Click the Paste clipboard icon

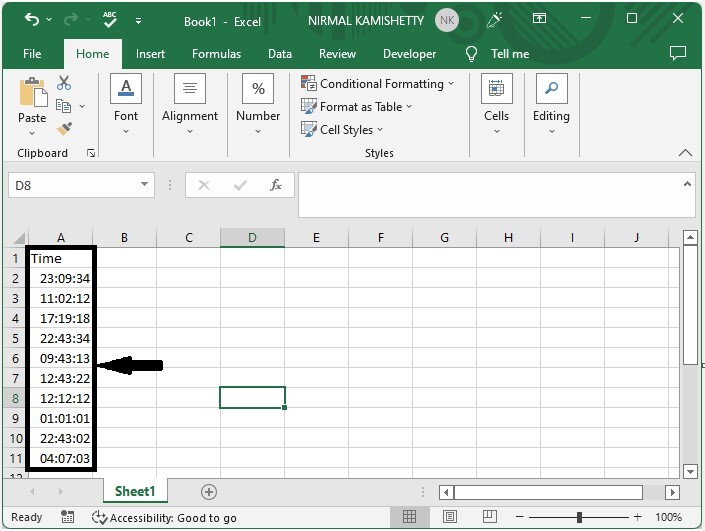click(32, 93)
